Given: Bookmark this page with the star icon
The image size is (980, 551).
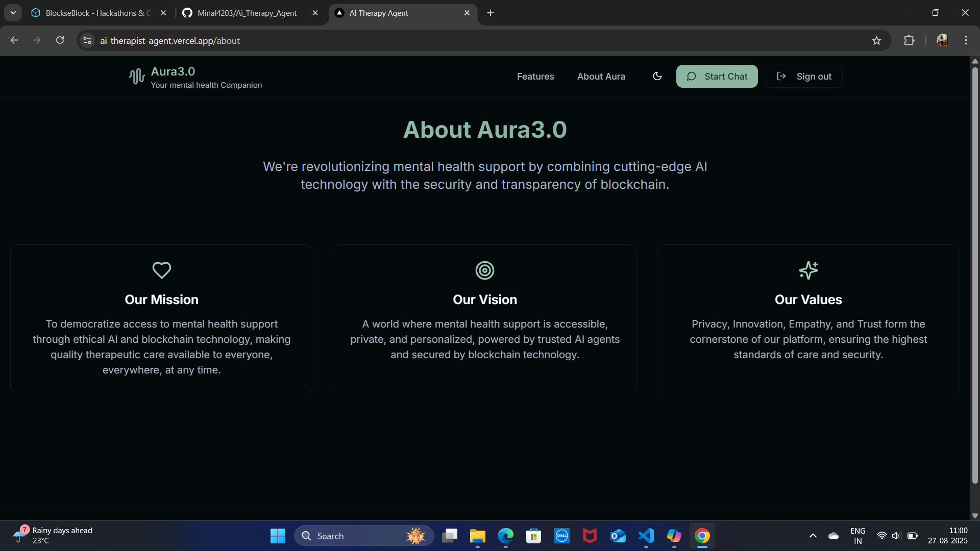Looking at the screenshot, I should [876, 40].
